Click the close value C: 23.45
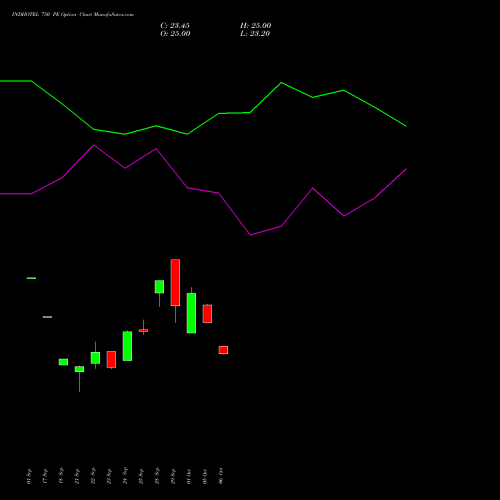 click(x=175, y=26)
